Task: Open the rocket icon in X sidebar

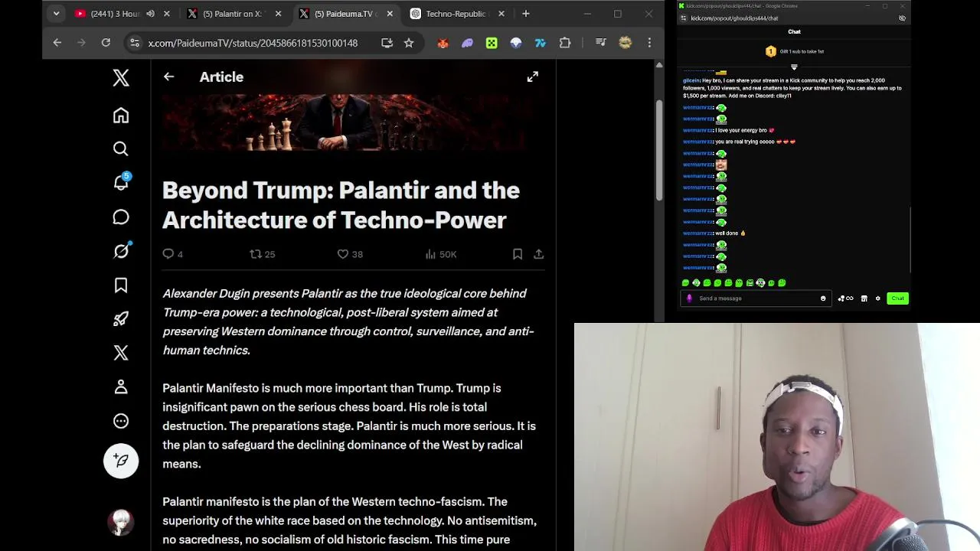Action: tap(121, 319)
